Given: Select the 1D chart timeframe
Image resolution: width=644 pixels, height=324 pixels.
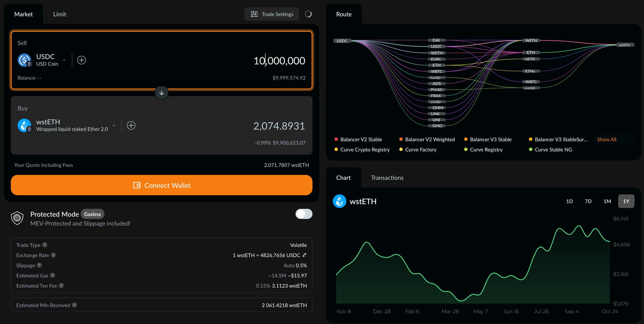Looking at the screenshot, I should [569, 201].
